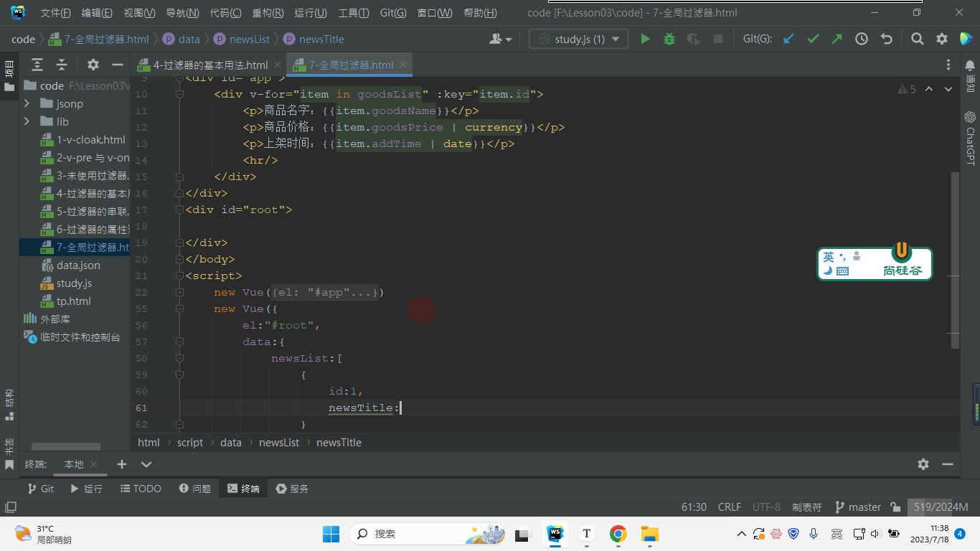Run study.js with the green play icon
980x551 pixels.
(645, 39)
